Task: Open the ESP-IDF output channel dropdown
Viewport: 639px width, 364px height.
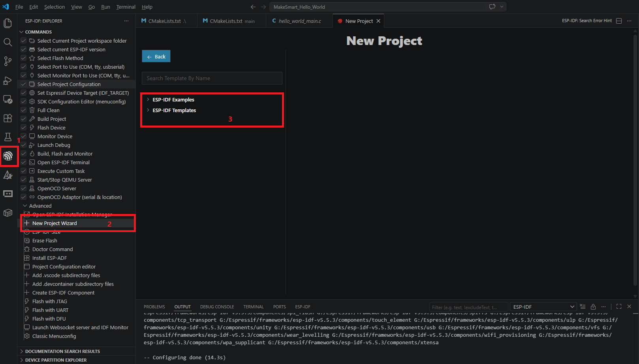Action: point(543,307)
